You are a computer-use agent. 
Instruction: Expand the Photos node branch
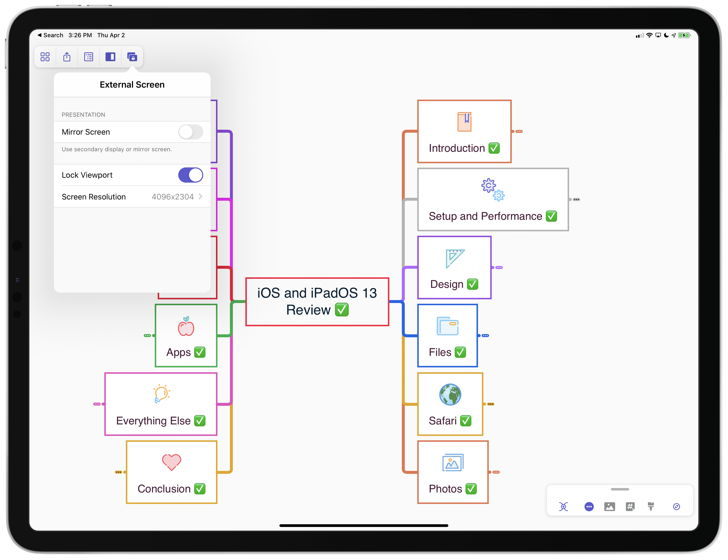pyautogui.click(x=496, y=472)
